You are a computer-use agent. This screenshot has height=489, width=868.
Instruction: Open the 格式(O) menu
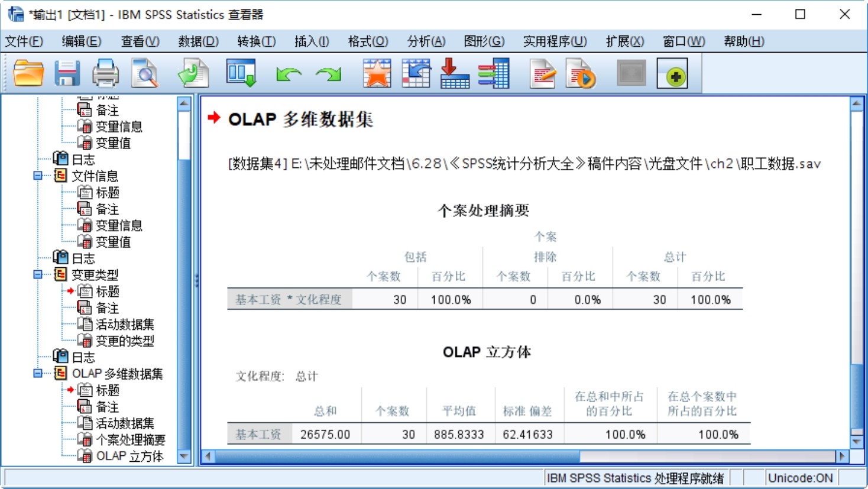pyautogui.click(x=368, y=41)
